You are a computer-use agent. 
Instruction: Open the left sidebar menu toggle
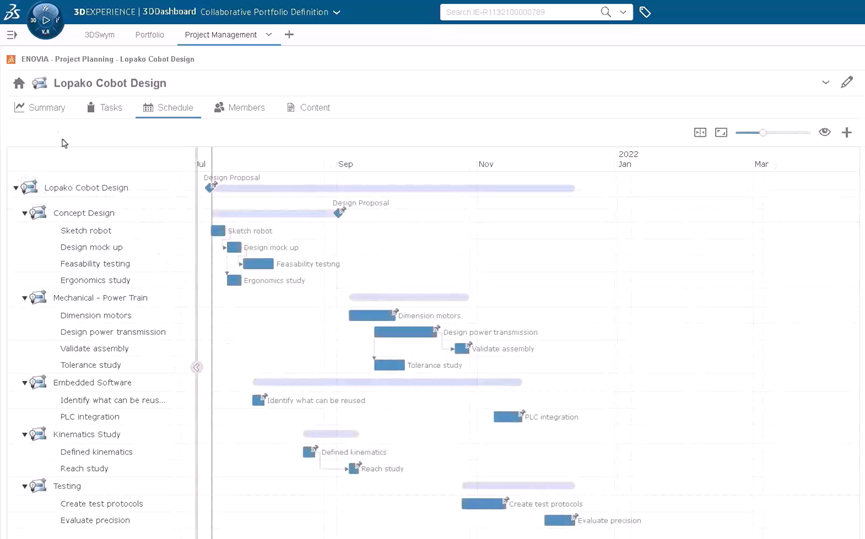coord(12,35)
